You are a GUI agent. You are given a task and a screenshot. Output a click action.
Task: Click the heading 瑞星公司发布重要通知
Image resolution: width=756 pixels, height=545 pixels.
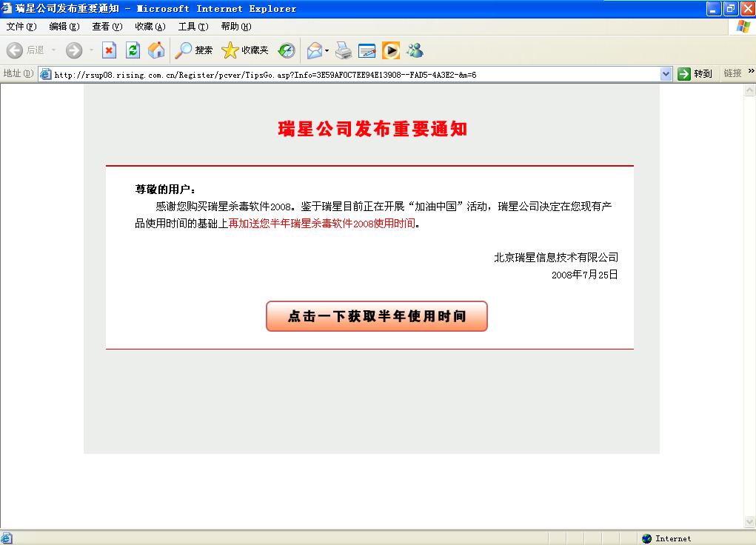(x=372, y=129)
